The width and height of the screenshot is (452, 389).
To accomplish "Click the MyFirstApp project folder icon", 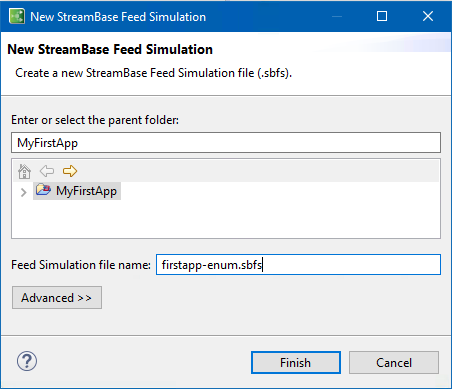I will (43, 190).
